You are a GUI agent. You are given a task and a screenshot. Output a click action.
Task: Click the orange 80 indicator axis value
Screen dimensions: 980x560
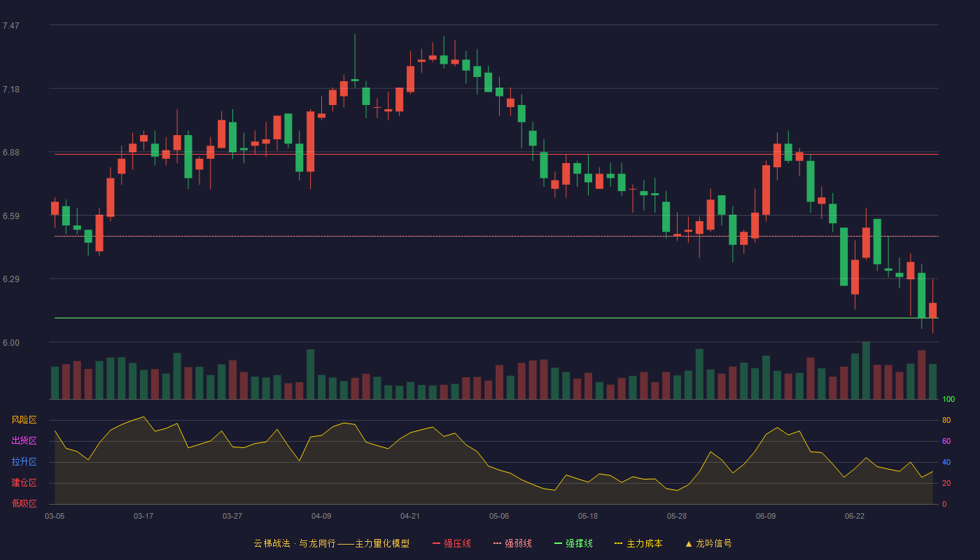tap(946, 421)
